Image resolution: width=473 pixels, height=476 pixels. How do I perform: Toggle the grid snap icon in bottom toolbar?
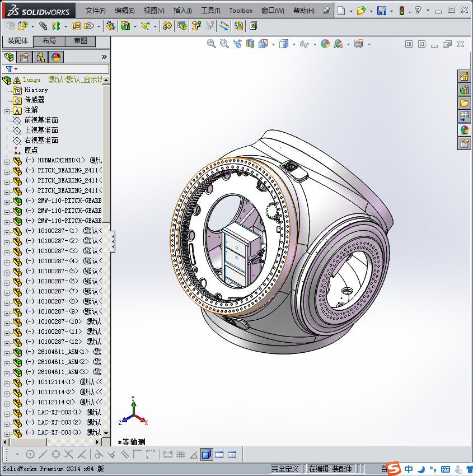click(181, 455)
